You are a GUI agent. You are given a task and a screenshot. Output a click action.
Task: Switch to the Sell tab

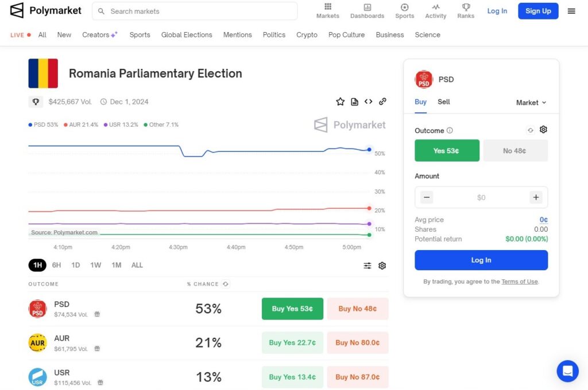tap(444, 102)
